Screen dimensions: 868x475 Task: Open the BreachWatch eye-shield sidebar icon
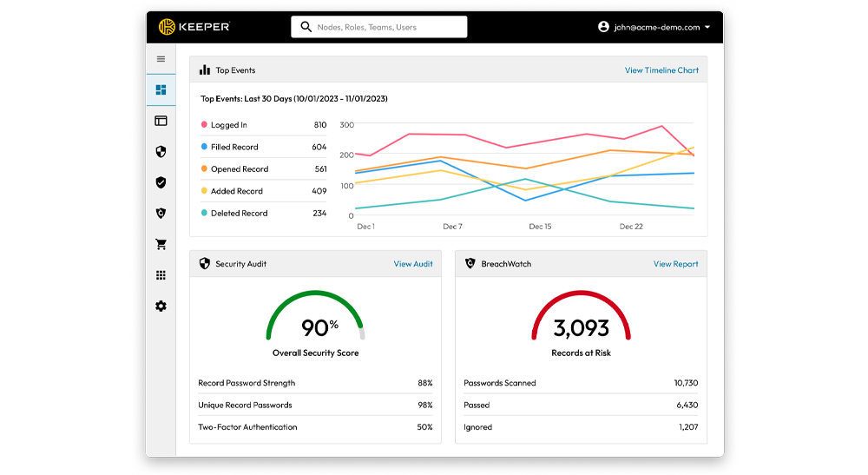click(x=161, y=213)
